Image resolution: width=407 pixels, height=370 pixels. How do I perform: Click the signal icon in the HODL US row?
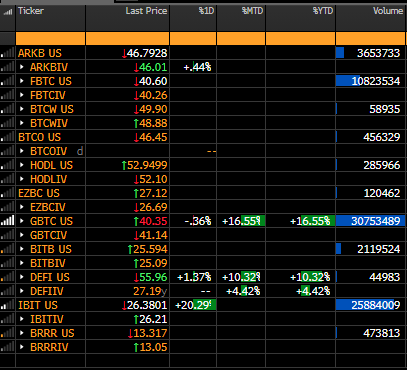(7, 165)
